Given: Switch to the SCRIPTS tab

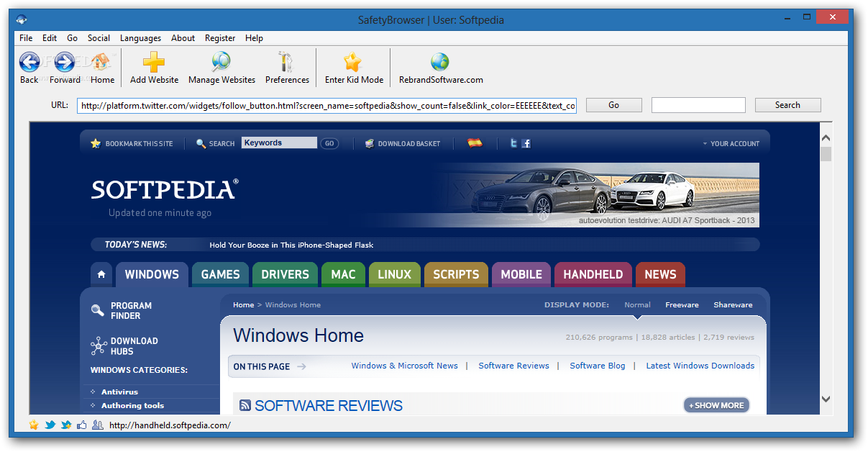Looking at the screenshot, I should (456, 274).
